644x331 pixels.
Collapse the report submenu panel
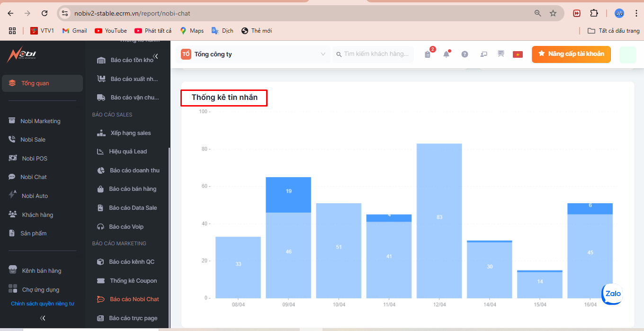click(155, 56)
